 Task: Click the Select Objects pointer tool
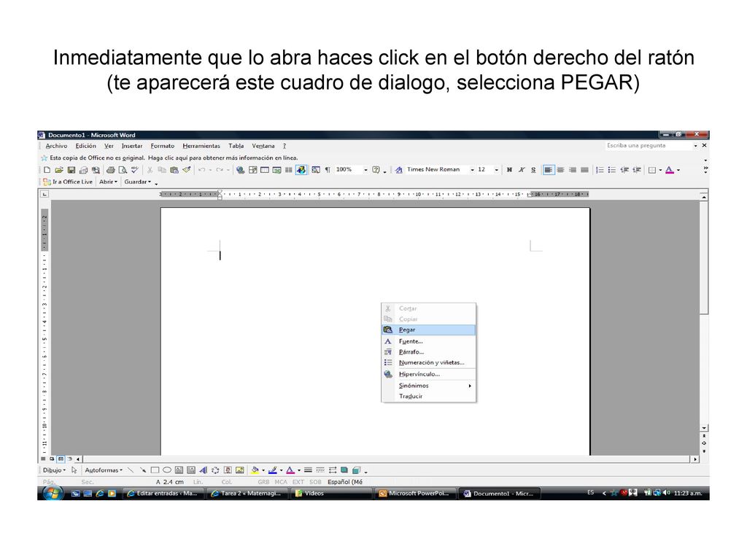point(74,470)
